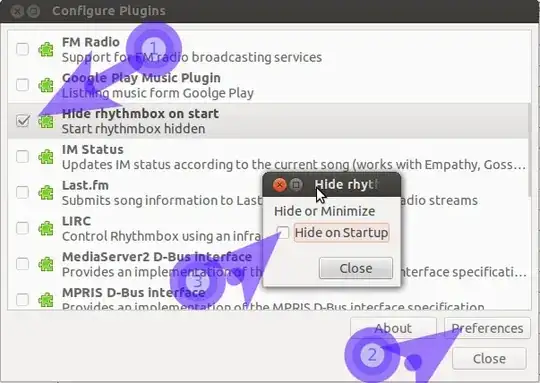The height and width of the screenshot is (383, 540).
Task: Enable the IM Status plugin checkbox
Action: point(23,156)
